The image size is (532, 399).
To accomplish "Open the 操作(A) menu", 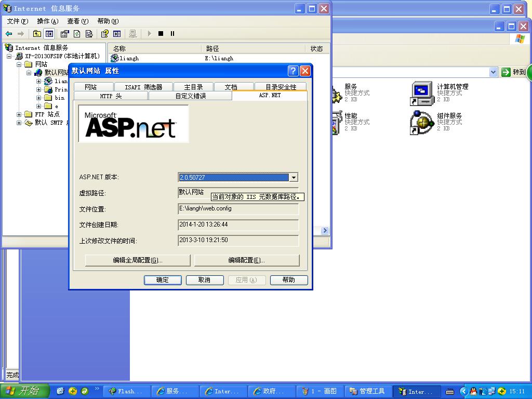I will click(48, 21).
